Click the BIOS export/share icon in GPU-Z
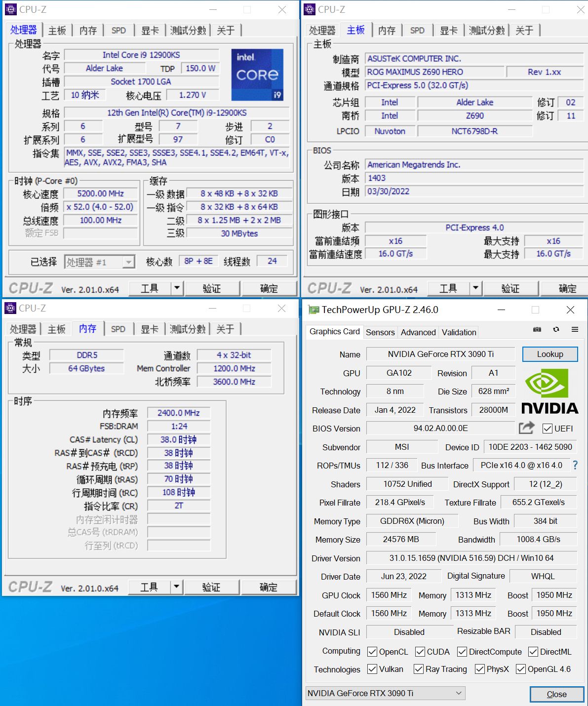 [x=527, y=428]
